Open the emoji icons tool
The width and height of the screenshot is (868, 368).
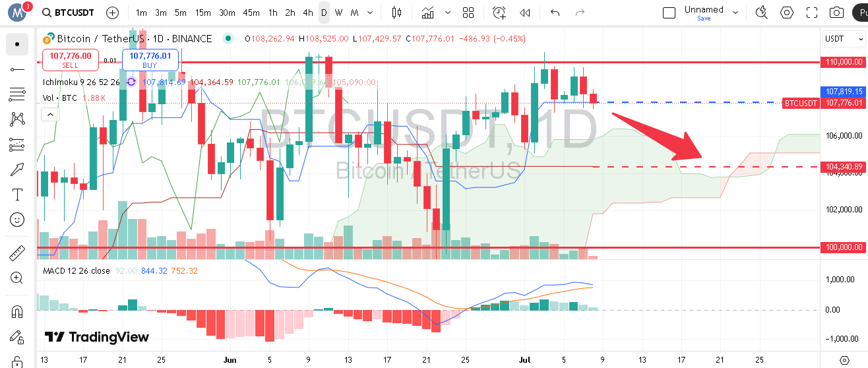coord(17,220)
